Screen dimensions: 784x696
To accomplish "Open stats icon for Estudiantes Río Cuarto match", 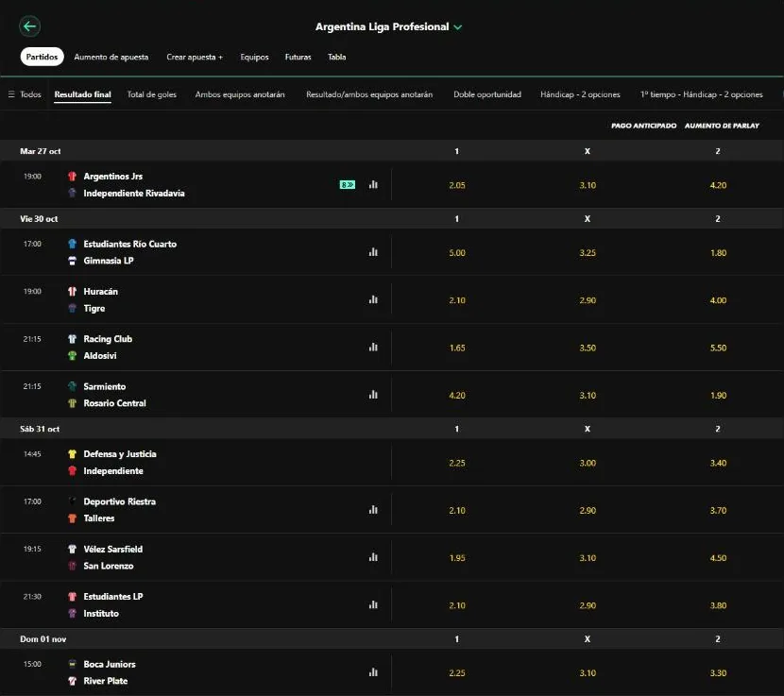I will tap(373, 252).
